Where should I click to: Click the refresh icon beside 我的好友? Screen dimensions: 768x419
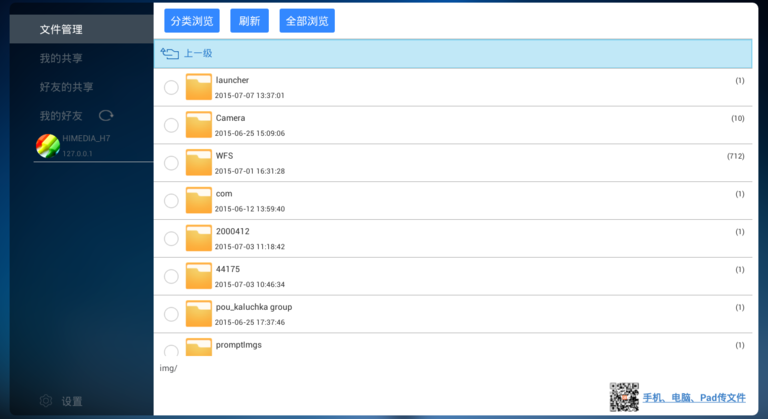pyautogui.click(x=106, y=116)
